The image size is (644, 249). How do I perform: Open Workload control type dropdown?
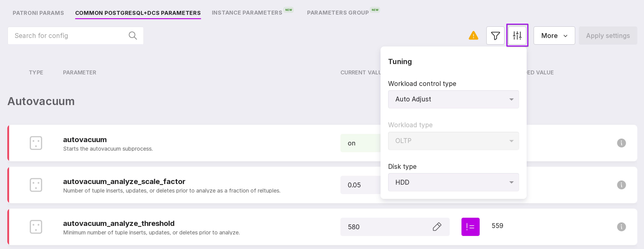click(x=453, y=99)
